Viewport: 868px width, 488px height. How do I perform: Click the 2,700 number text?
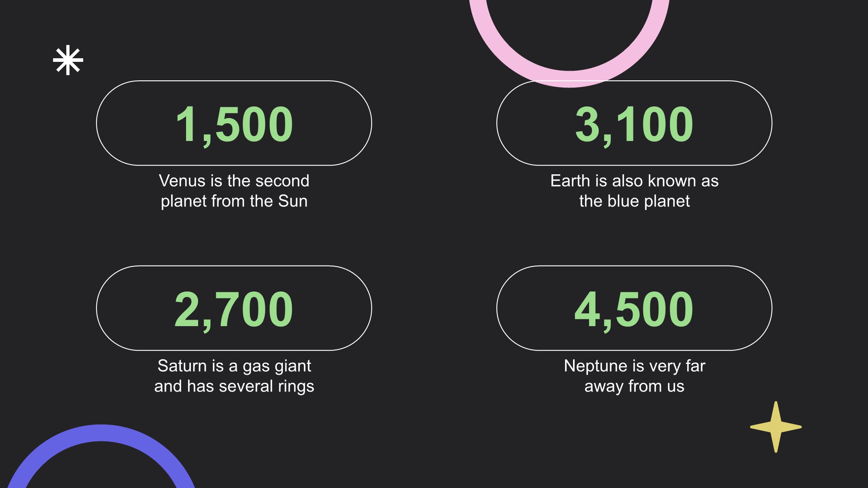(234, 309)
